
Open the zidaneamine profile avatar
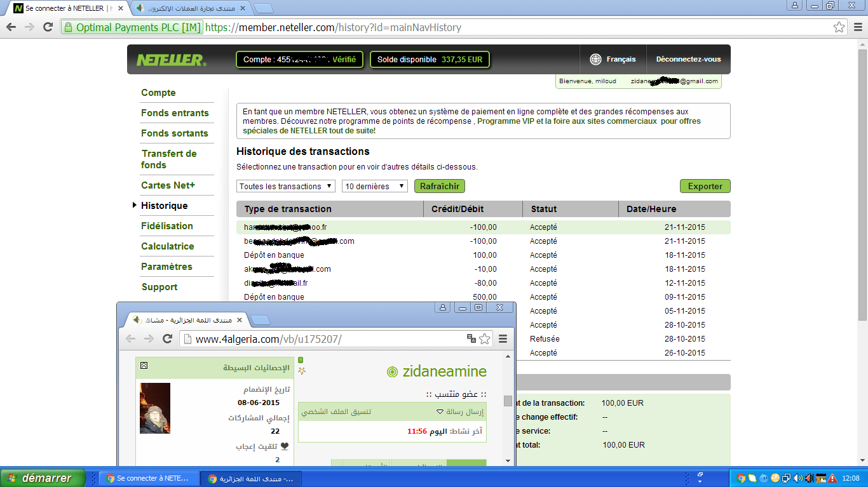[x=155, y=408]
